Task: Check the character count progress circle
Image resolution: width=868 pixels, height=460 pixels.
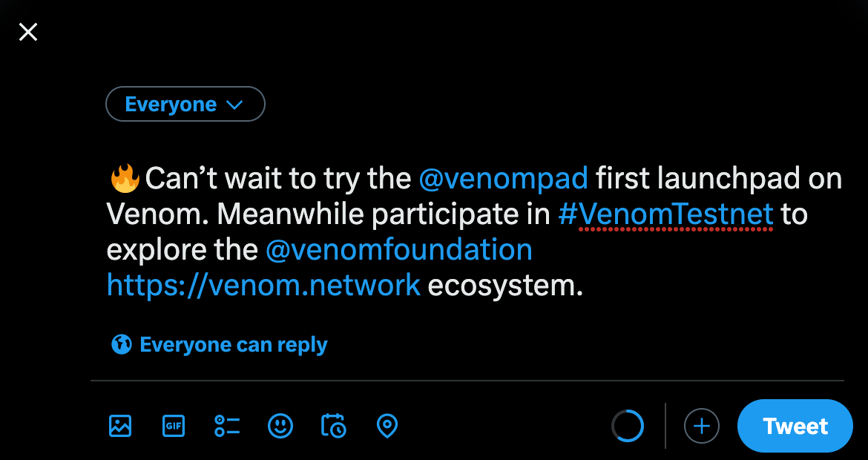Action: (x=628, y=426)
